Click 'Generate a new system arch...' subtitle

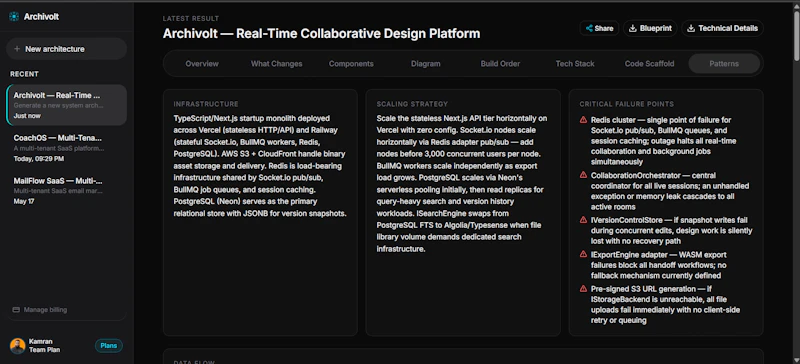pyautogui.click(x=59, y=106)
